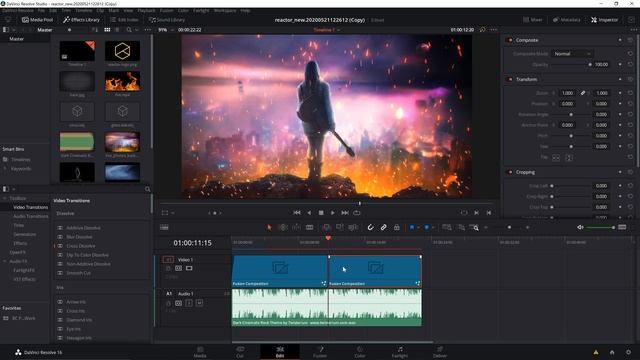Enable or disable Transform section toggle
Screen dimensions: 640x360
pyautogui.click(x=509, y=79)
